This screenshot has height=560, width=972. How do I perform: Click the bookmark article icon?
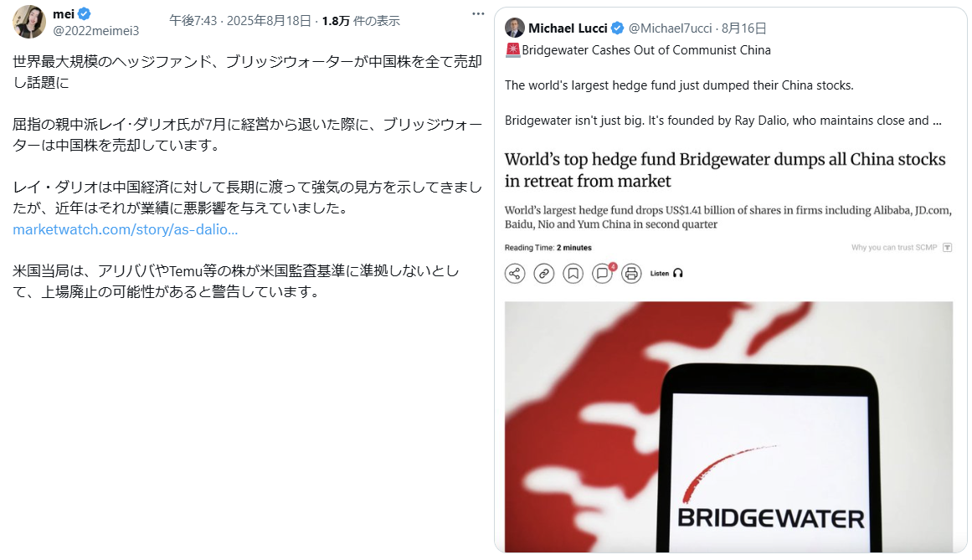pyautogui.click(x=573, y=273)
